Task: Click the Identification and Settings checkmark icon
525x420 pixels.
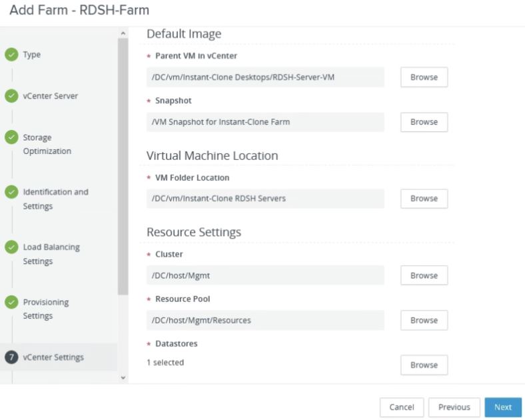Action: coord(11,192)
